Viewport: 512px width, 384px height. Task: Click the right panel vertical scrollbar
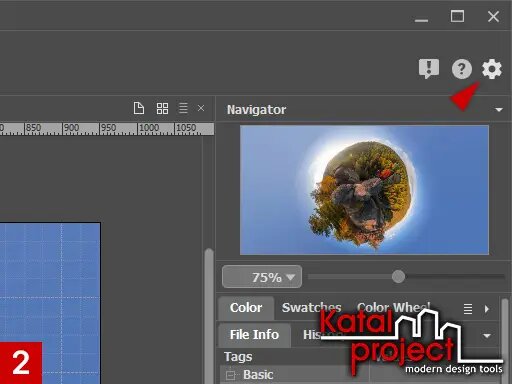[505, 340]
